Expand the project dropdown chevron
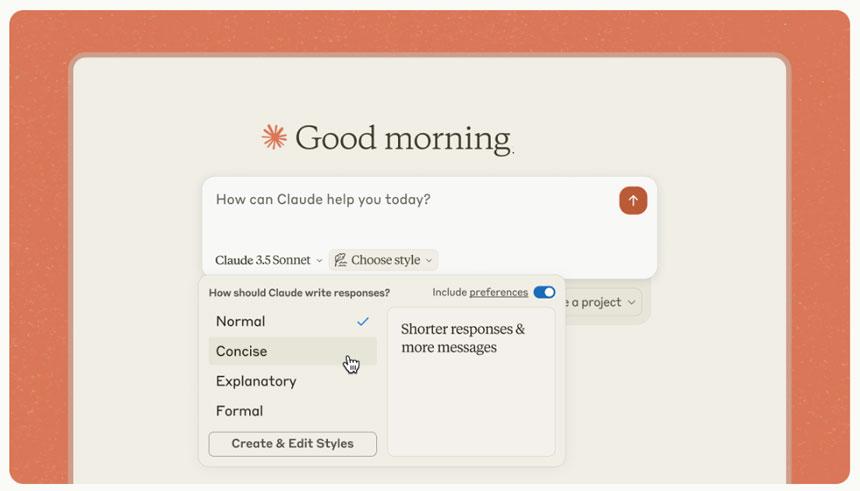Image resolution: width=860 pixels, height=491 pixels. 631,302
